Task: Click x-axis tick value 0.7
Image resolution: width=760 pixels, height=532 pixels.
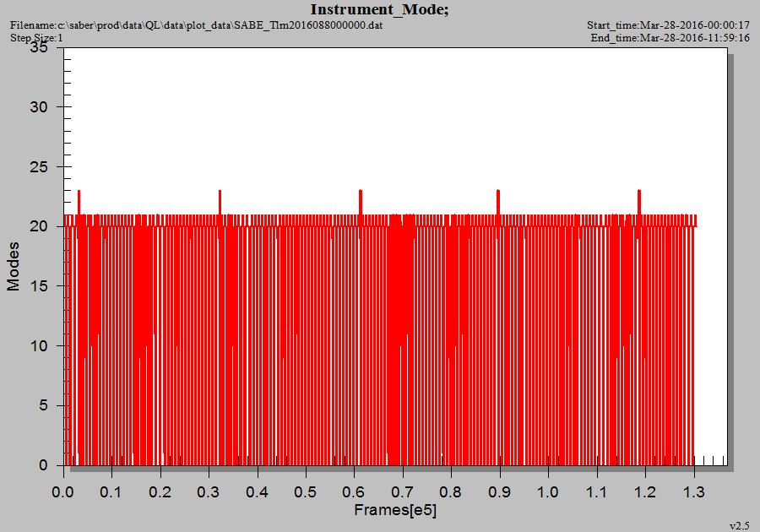Action: coord(402,492)
